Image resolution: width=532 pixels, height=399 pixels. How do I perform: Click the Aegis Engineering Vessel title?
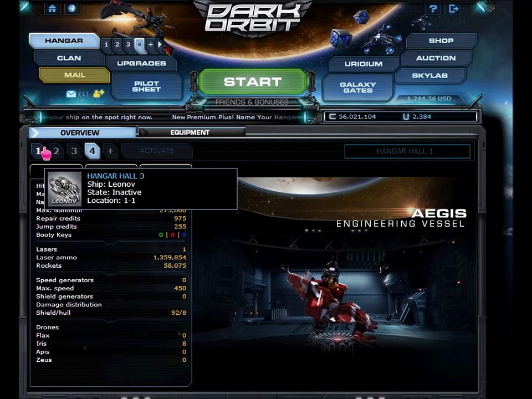(x=401, y=218)
